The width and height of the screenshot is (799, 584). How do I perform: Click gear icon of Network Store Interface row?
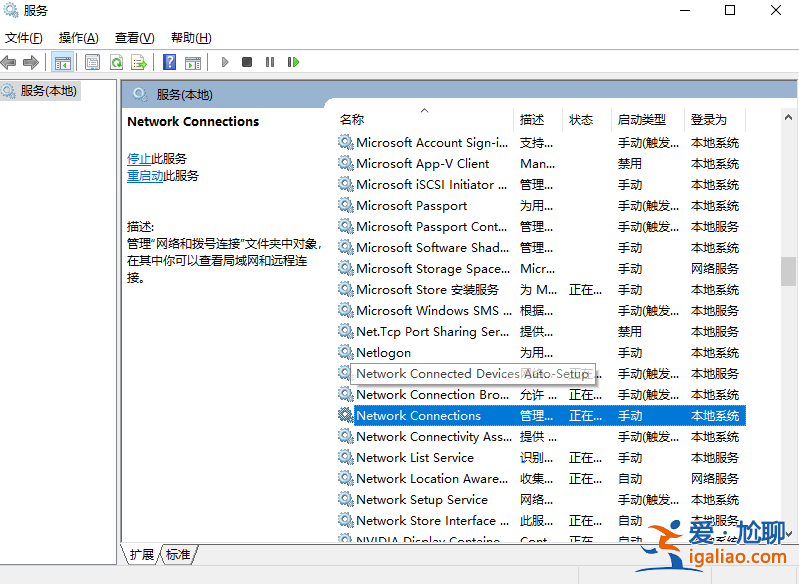(345, 520)
